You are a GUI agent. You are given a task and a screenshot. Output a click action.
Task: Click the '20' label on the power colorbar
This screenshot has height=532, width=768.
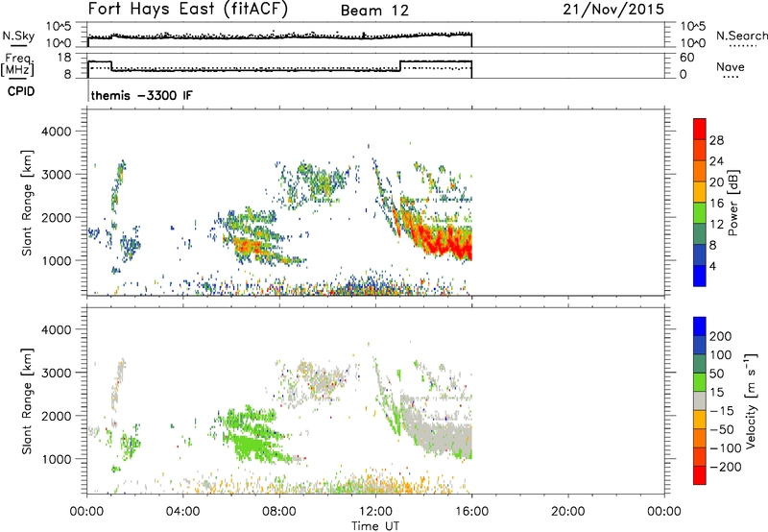pyautogui.click(x=716, y=182)
